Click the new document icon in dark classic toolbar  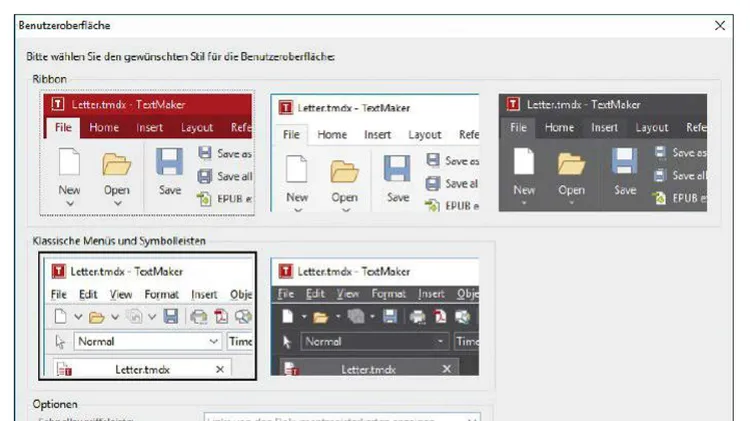(287, 316)
